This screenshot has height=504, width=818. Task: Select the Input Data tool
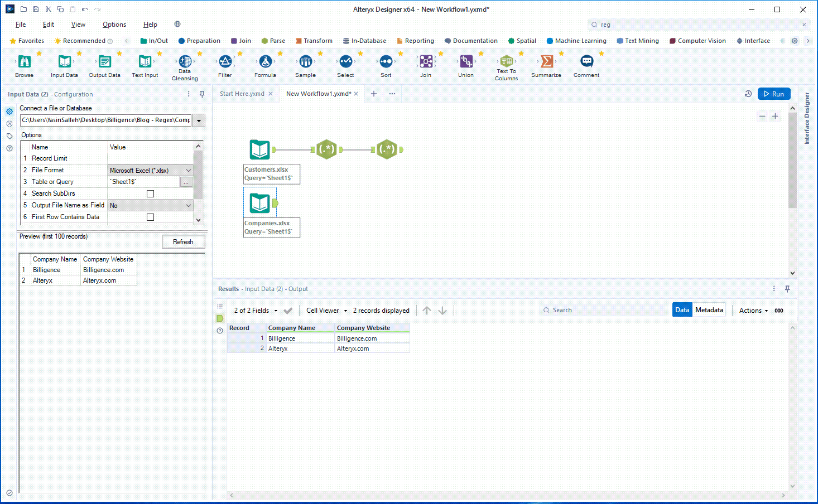click(64, 65)
